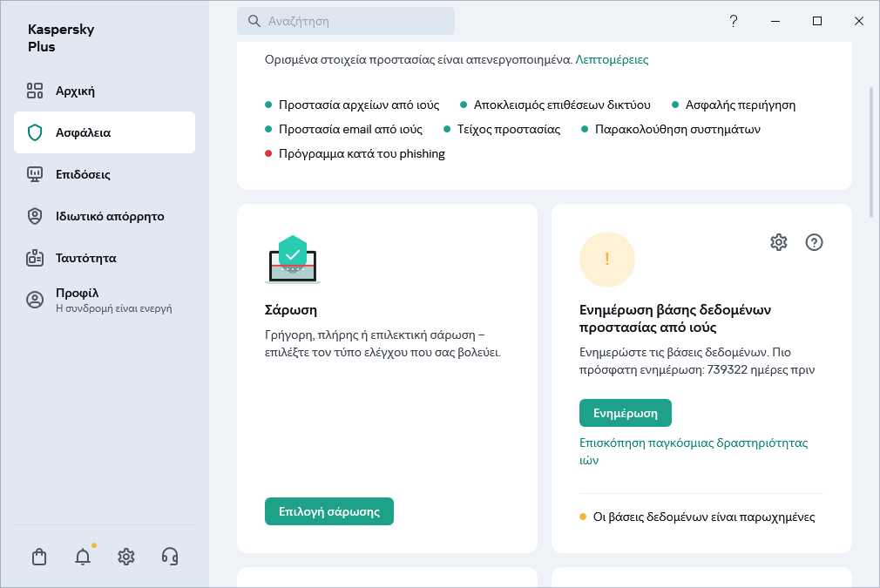Select Ιδιωτικό απόρρητο in sidebar
Image resolution: width=880 pixels, height=588 pixels.
(110, 216)
